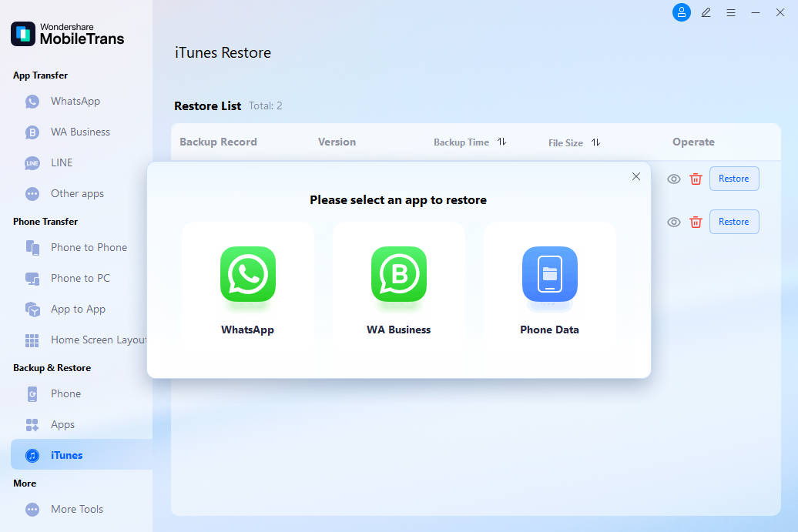798x532 pixels.
Task: Click the LINE sidebar bubble icon
Action: click(32, 163)
